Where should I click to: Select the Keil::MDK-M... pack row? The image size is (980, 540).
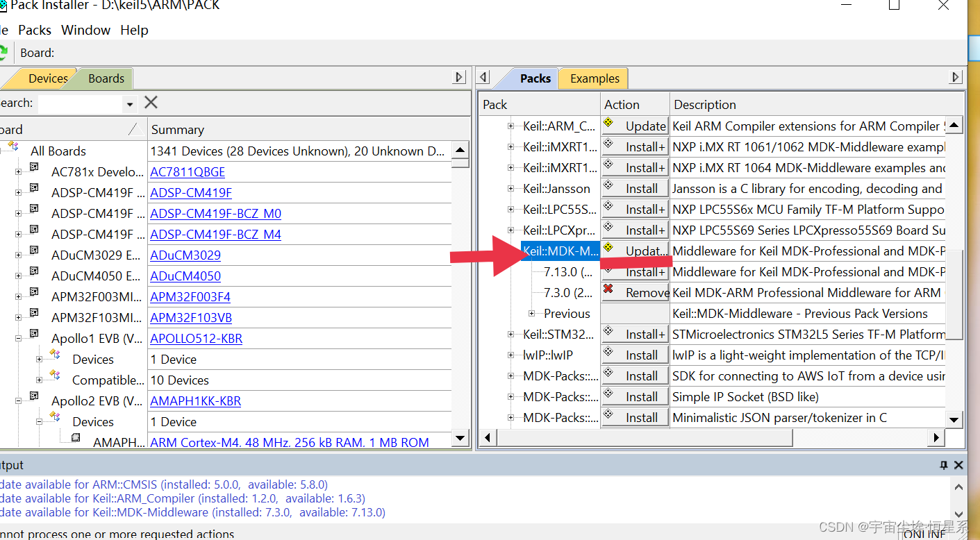pos(560,251)
